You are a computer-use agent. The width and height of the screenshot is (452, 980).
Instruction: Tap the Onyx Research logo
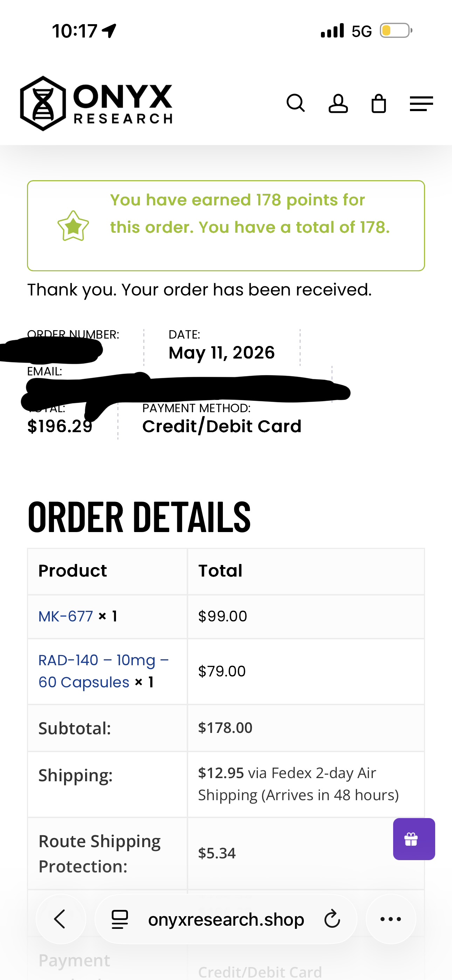[x=96, y=103]
